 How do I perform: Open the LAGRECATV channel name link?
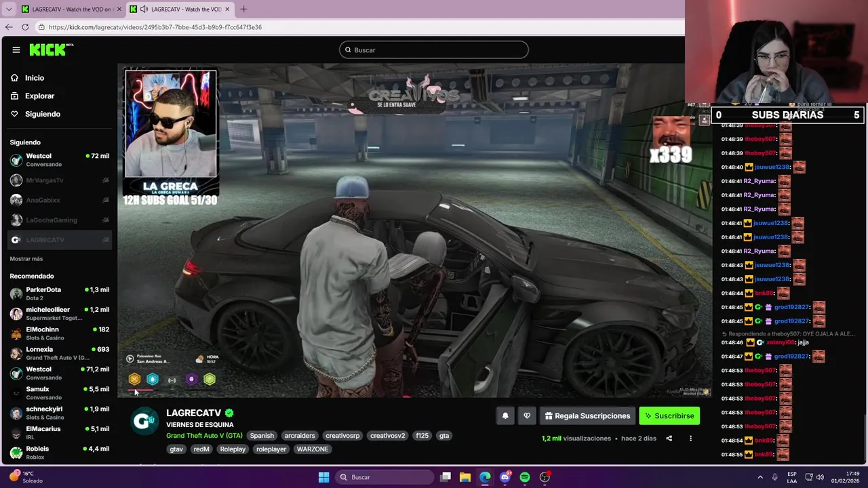point(194,413)
